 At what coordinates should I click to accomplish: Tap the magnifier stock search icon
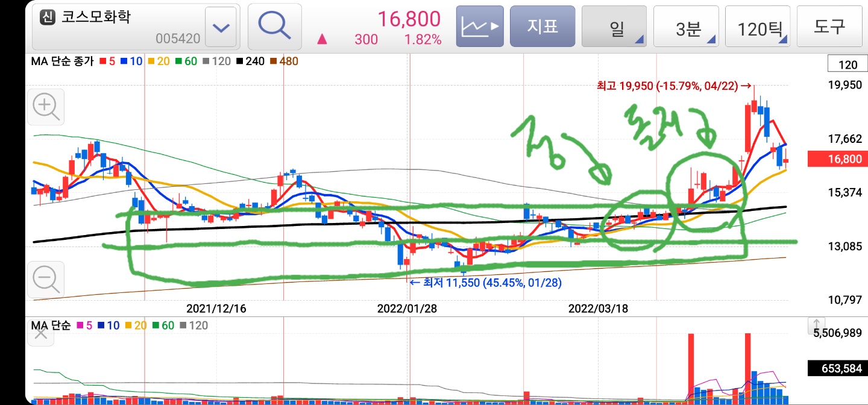(x=275, y=26)
